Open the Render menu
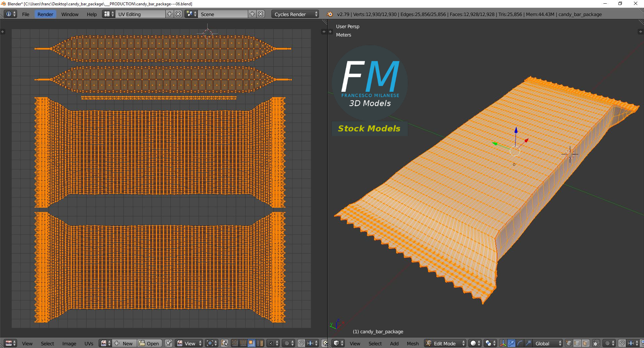This screenshot has height=348, width=644. (x=45, y=14)
